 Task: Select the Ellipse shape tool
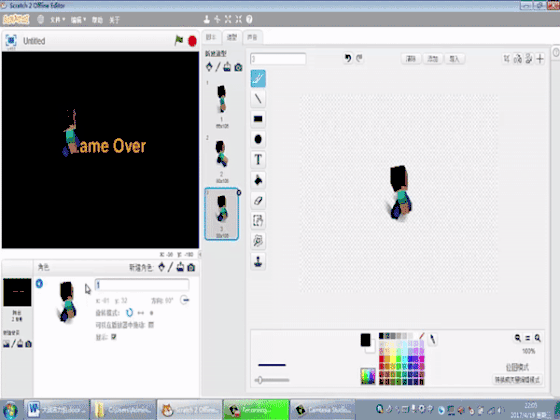pos(258,139)
